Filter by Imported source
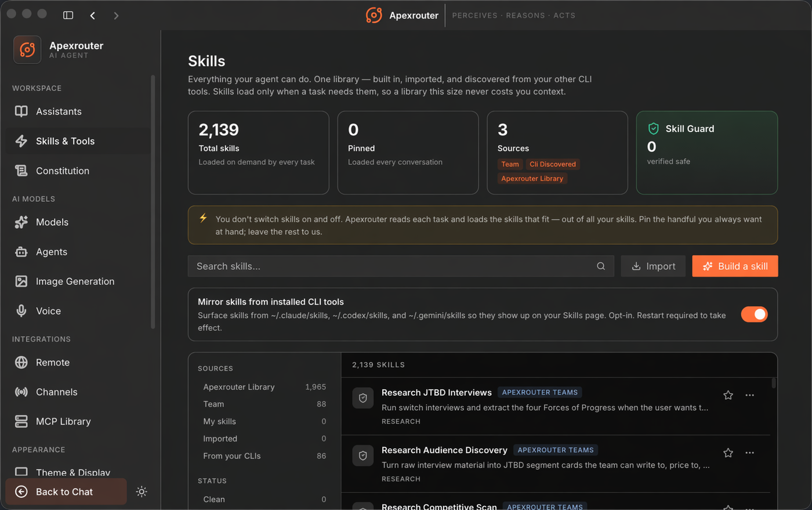The height and width of the screenshot is (510, 812). tap(264, 439)
